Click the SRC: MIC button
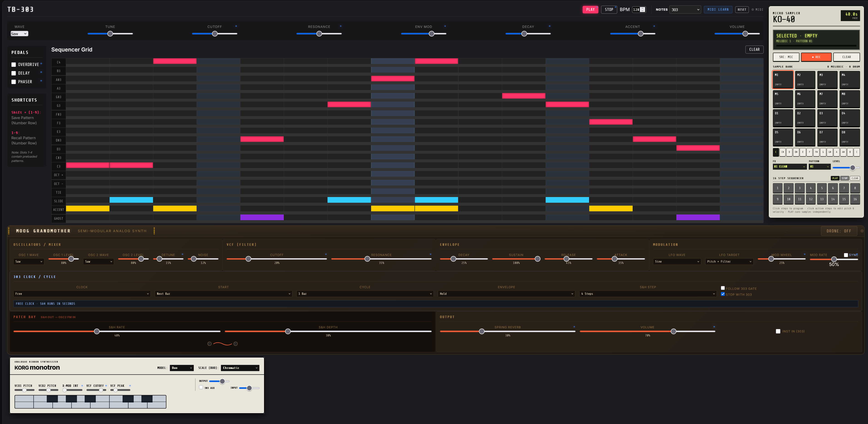868x424 pixels. coord(786,57)
